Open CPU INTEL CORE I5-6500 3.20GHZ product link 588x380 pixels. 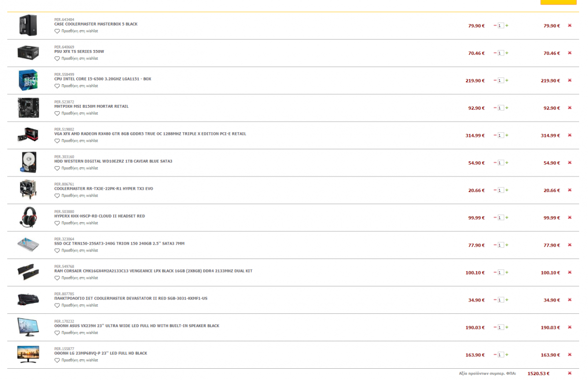click(x=103, y=79)
